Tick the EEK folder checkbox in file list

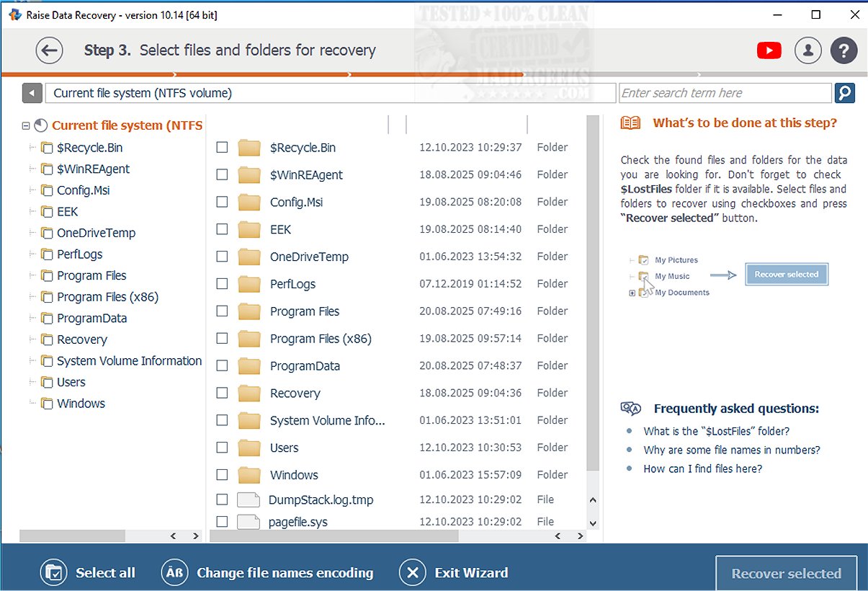[x=222, y=229]
